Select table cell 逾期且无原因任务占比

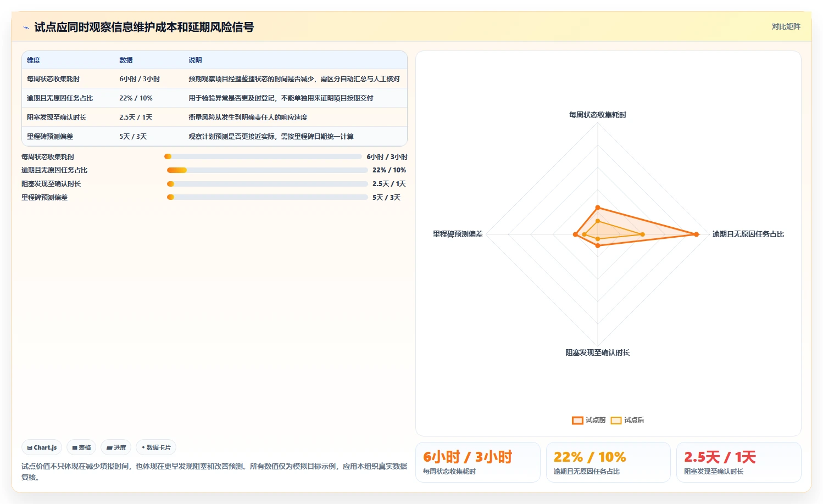coord(60,98)
